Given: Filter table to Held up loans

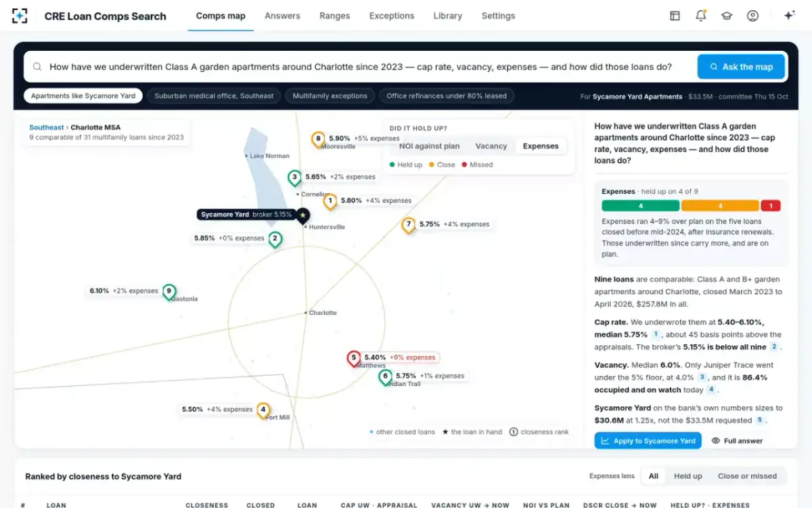Looking at the screenshot, I should (688, 476).
